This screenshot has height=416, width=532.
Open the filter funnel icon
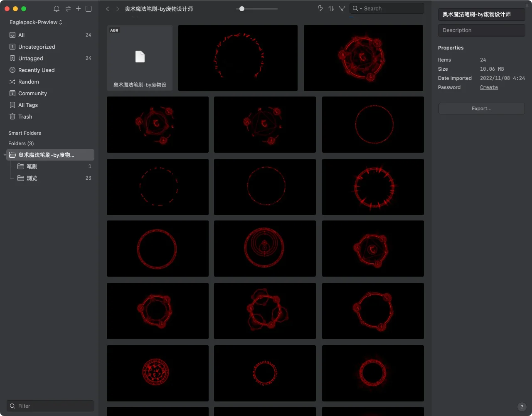(342, 8)
